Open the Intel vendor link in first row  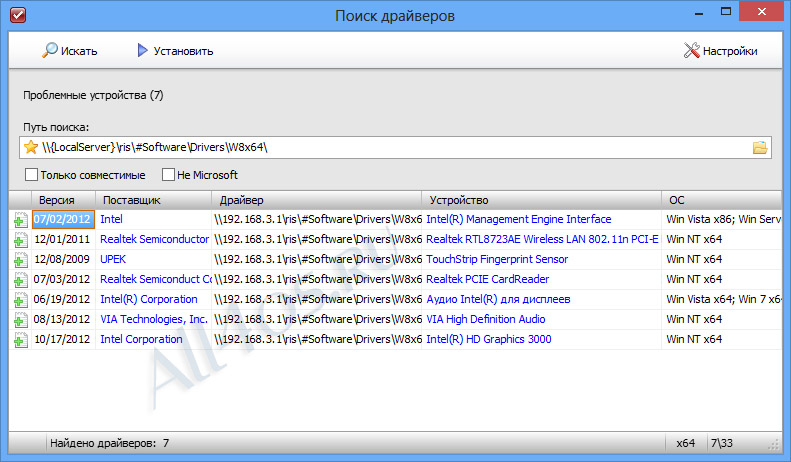tap(111, 219)
